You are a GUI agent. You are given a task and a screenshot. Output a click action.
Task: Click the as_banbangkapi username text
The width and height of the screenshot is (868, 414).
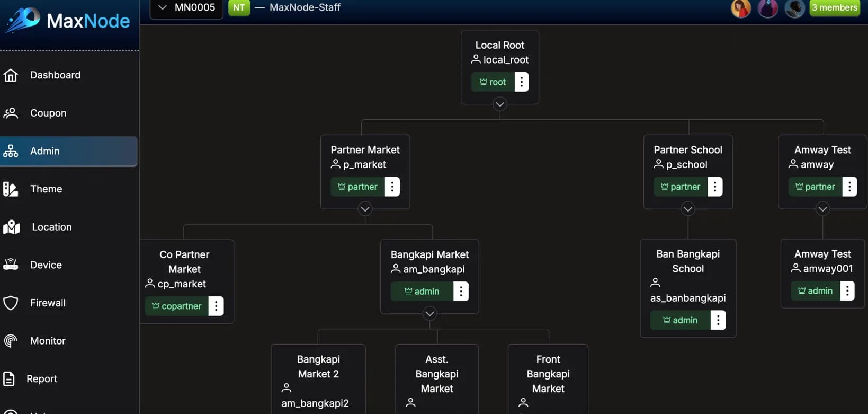(688, 298)
